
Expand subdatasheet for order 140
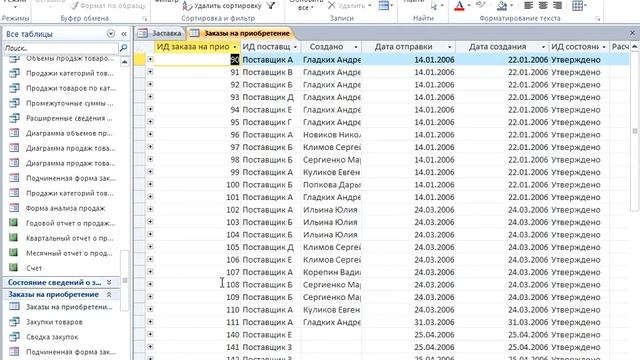150,334
